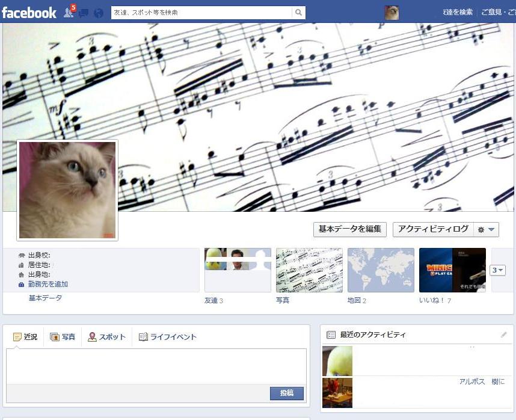516x420 pixels.
Task: Switch to the 写真 composer tab
Action: pos(63,337)
